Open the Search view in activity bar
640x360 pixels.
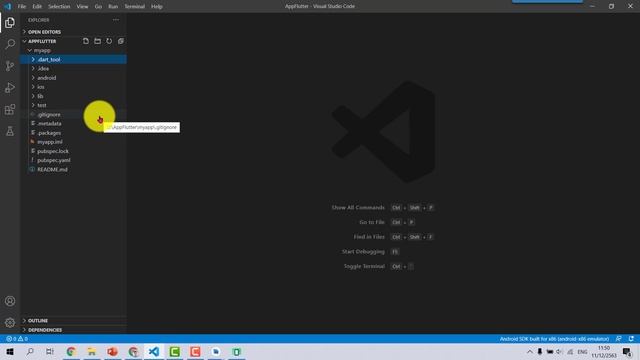[10, 44]
